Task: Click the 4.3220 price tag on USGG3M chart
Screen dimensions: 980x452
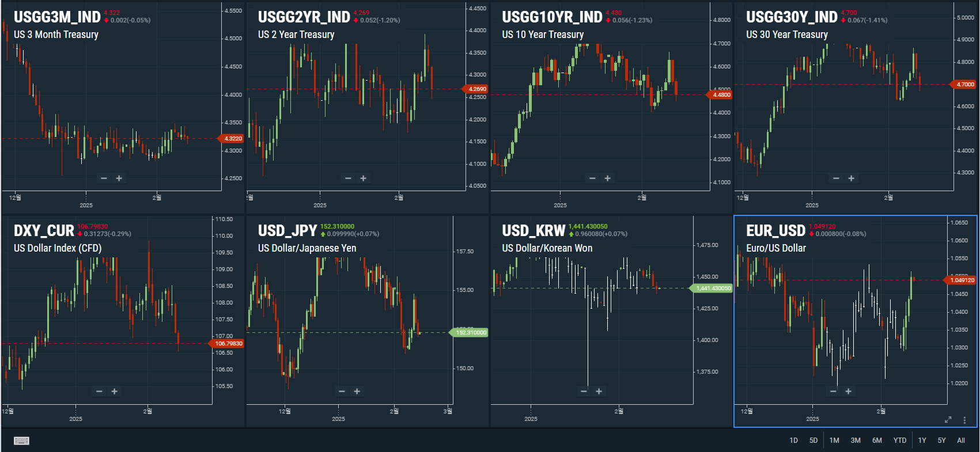Action: click(x=231, y=138)
